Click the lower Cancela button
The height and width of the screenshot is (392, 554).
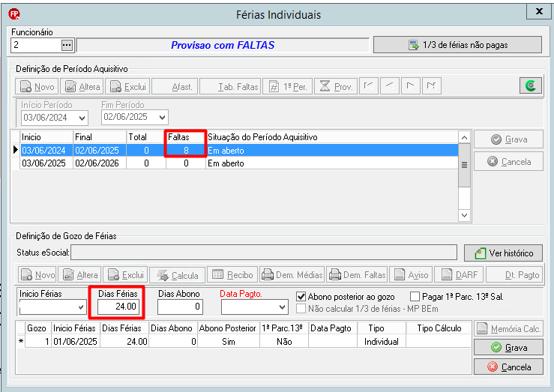508,367
